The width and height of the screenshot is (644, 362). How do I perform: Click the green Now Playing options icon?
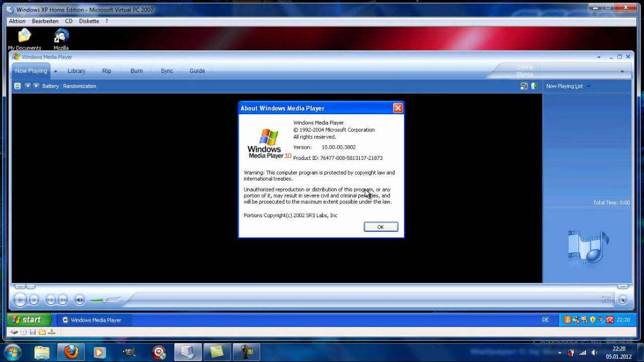coord(18,86)
